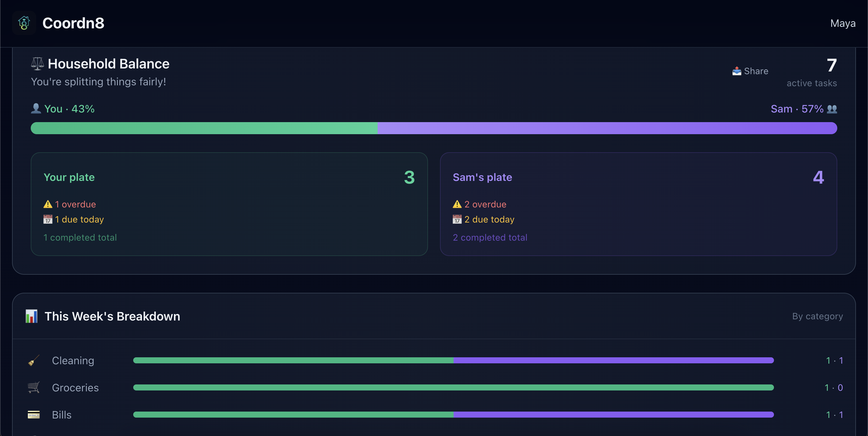Image resolution: width=868 pixels, height=436 pixels.
Task: Click the "By category" label
Action: pyautogui.click(x=817, y=316)
